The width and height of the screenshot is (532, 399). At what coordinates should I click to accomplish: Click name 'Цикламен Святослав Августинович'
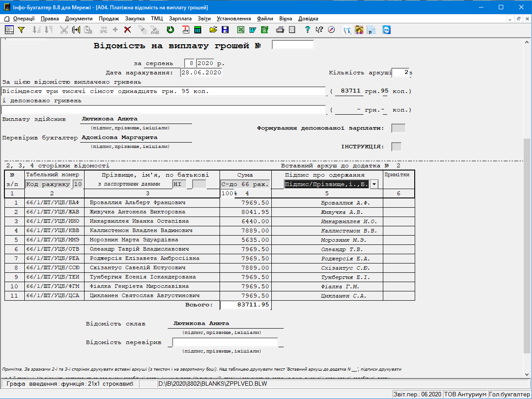pyautogui.click(x=144, y=295)
